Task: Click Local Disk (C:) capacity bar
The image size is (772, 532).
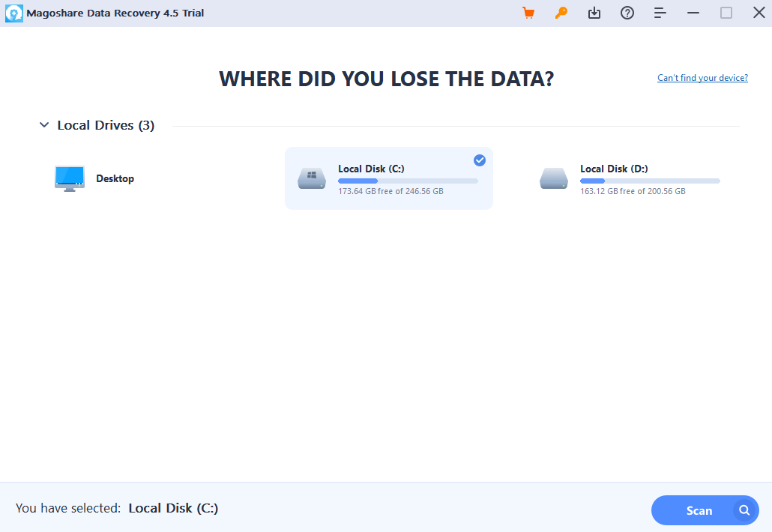Action: tap(408, 181)
